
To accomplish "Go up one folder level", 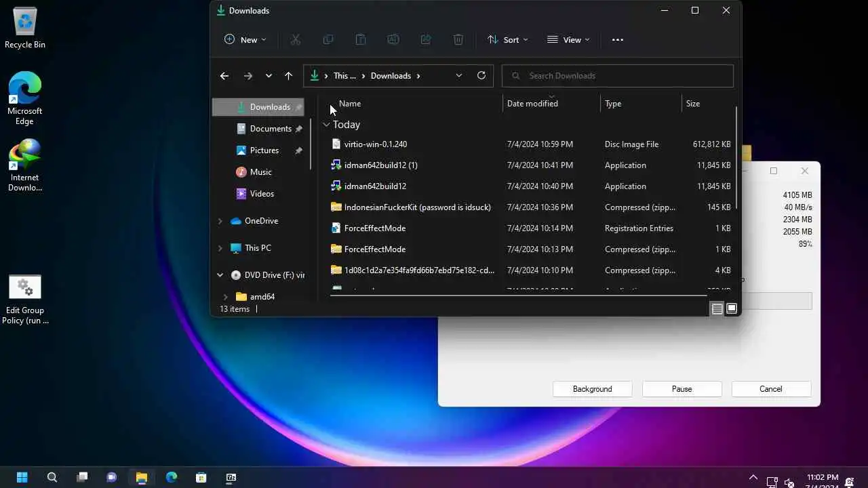I will click(x=289, y=76).
